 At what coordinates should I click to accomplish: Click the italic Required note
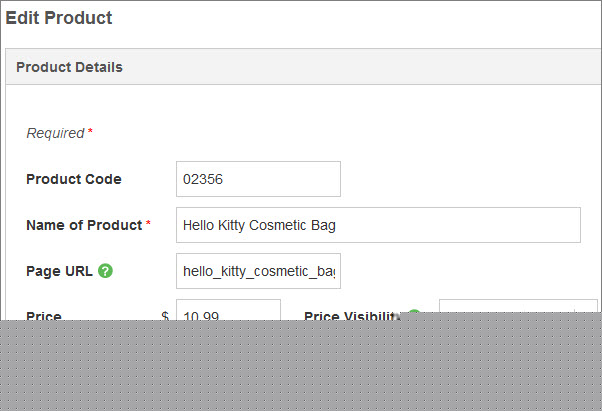click(55, 133)
